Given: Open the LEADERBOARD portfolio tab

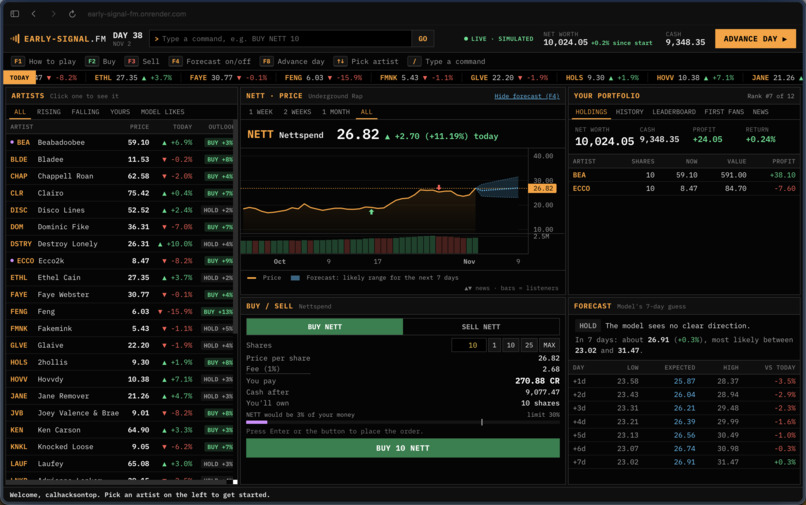Looking at the screenshot, I should [674, 112].
